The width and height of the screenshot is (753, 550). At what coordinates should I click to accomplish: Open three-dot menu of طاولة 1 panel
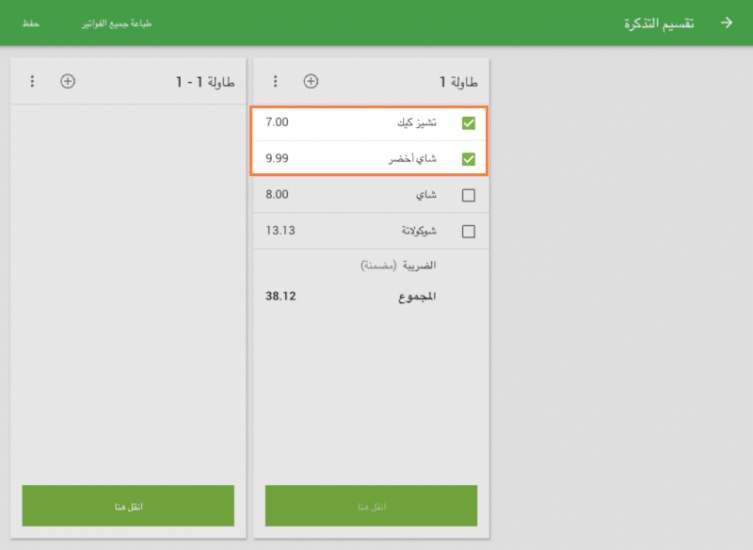[x=276, y=81]
